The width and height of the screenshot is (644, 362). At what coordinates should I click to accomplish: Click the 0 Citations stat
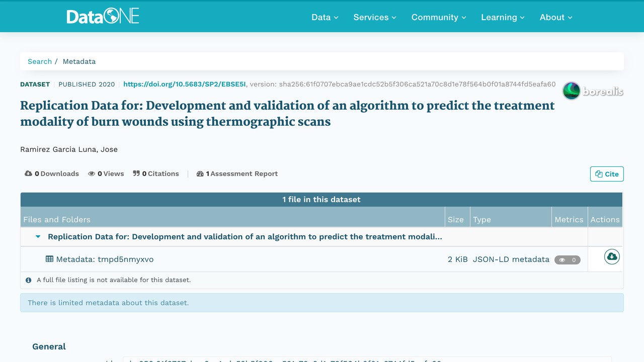coord(156,173)
